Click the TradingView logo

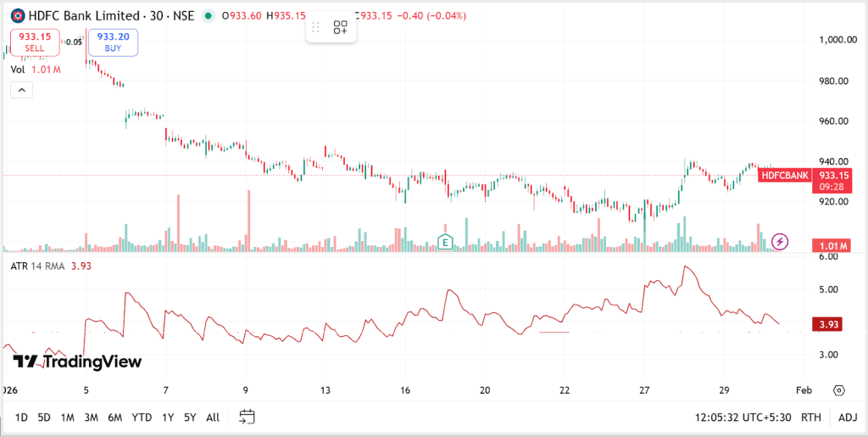pos(77,362)
